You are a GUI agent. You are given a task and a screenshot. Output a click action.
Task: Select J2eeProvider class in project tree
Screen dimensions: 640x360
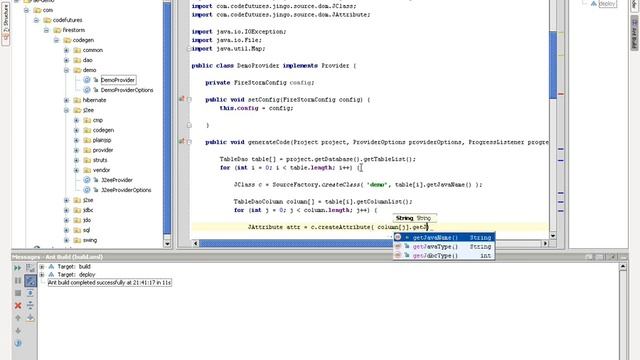pyautogui.click(x=117, y=180)
